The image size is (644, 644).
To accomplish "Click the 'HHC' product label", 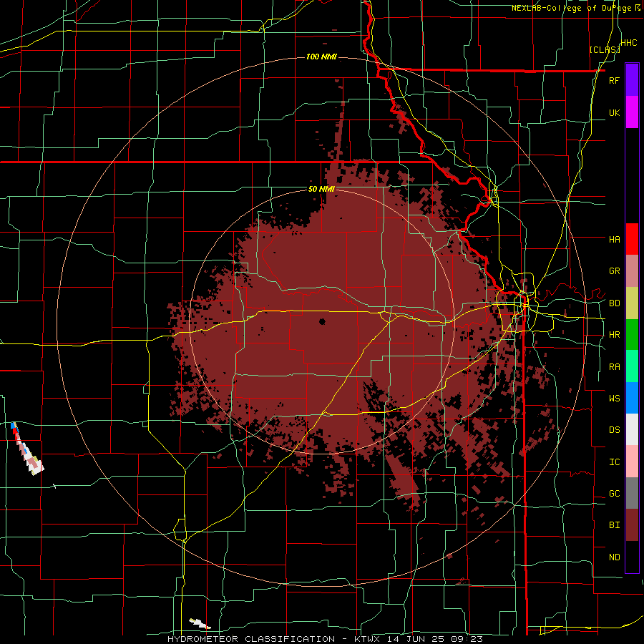I will click(629, 43).
